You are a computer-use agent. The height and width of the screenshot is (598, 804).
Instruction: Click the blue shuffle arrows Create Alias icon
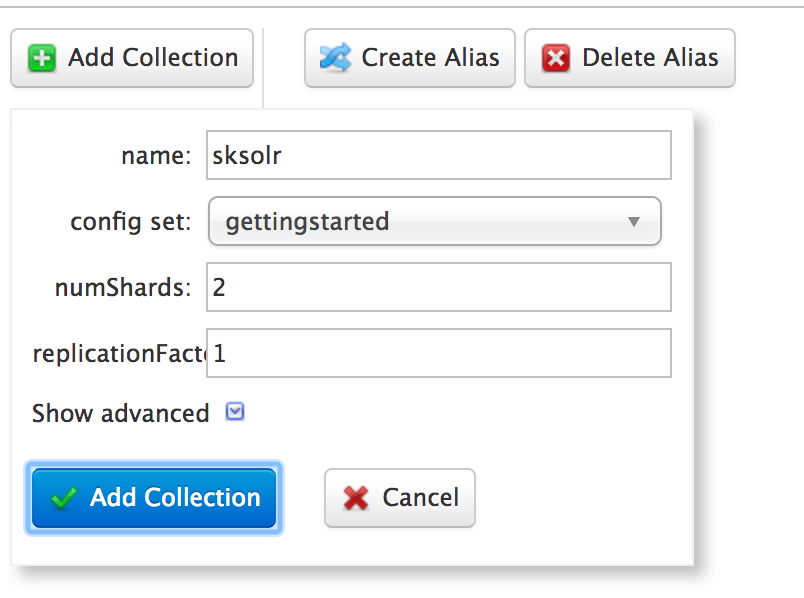pyautogui.click(x=335, y=57)
